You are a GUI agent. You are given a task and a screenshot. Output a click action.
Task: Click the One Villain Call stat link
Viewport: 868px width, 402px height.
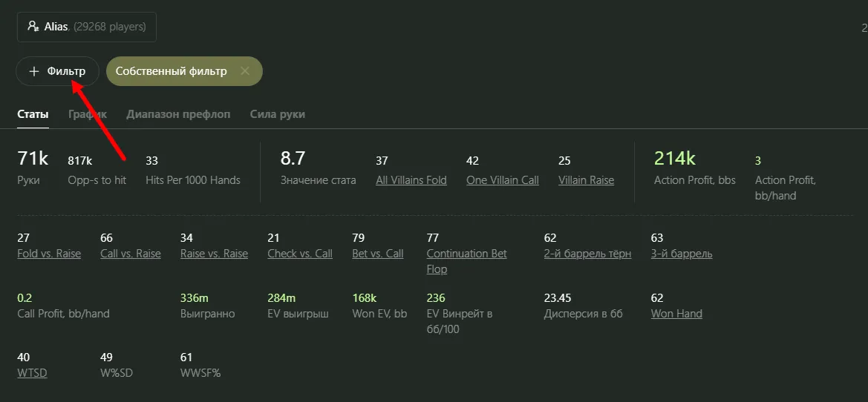[503, 180]
